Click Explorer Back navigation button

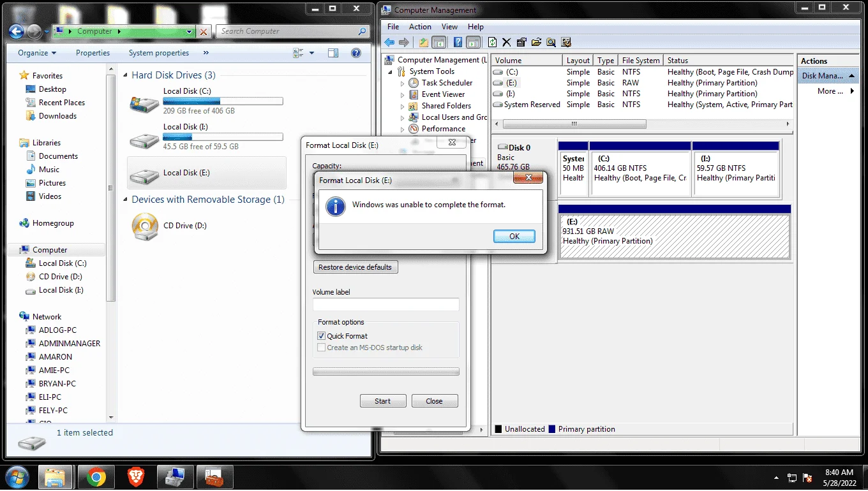[17, 31]
